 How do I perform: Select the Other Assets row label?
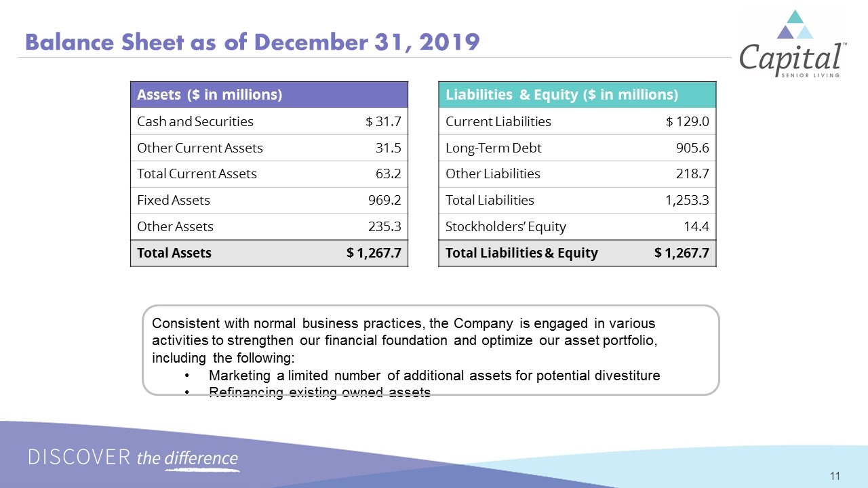(x=175, y=227)
